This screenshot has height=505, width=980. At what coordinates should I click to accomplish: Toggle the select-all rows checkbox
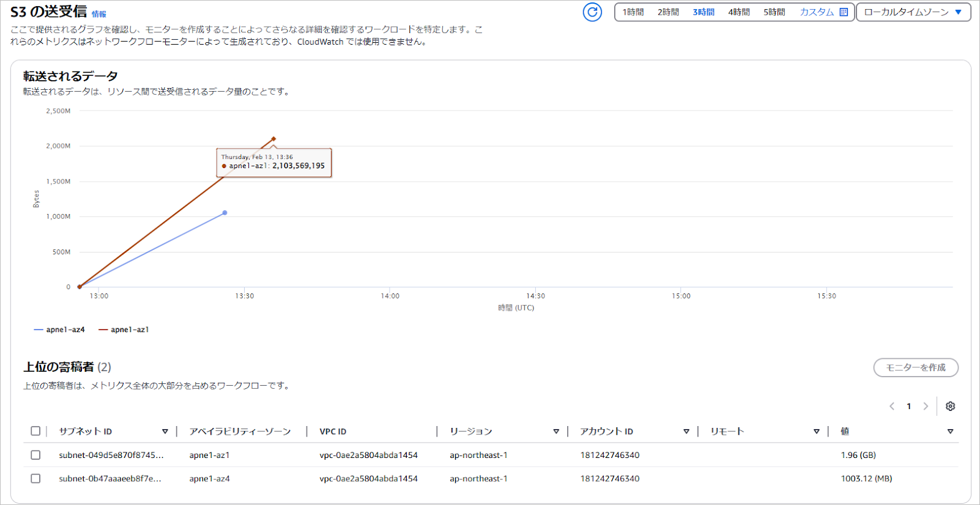point(35,432)
